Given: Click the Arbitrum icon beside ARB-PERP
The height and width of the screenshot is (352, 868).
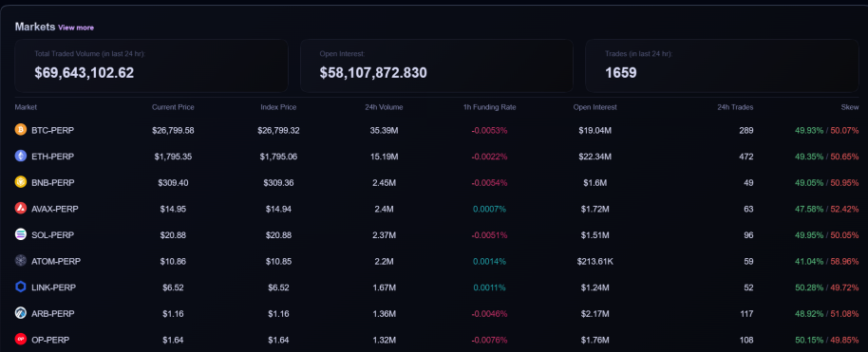Looking at the screenshot, I should (21, 313).
